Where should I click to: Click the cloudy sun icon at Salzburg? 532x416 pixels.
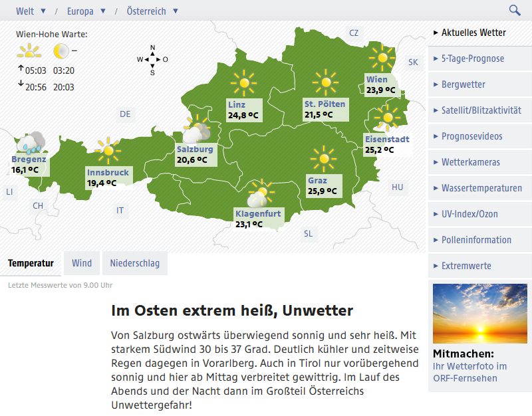pos(196,128)
